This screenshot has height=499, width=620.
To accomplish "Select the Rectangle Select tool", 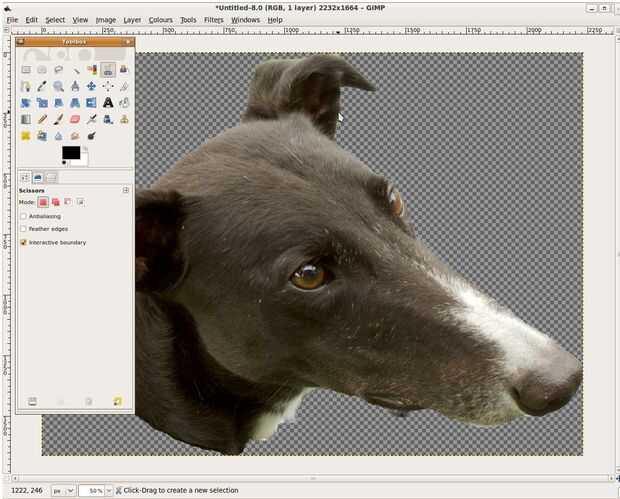I will point(26,70).
